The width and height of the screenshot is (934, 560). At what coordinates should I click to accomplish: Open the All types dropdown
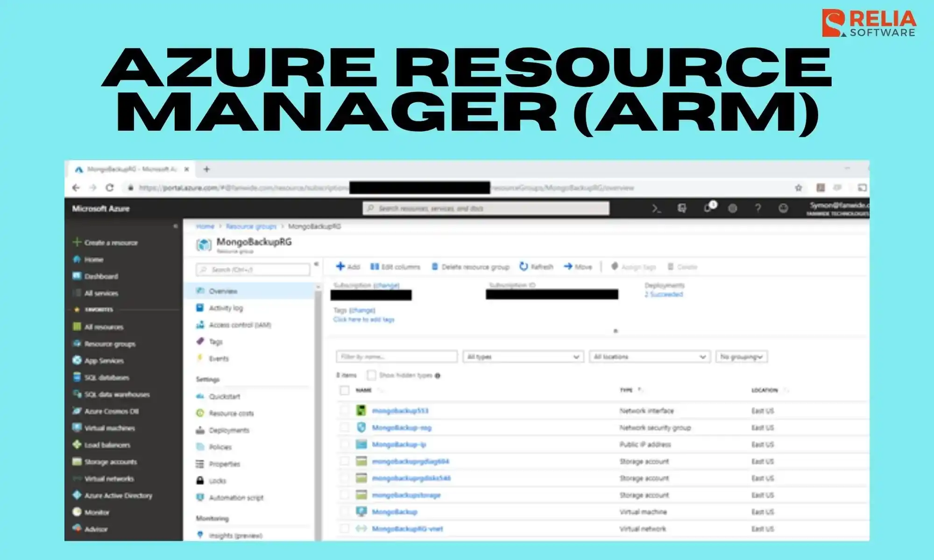point(523,357)
